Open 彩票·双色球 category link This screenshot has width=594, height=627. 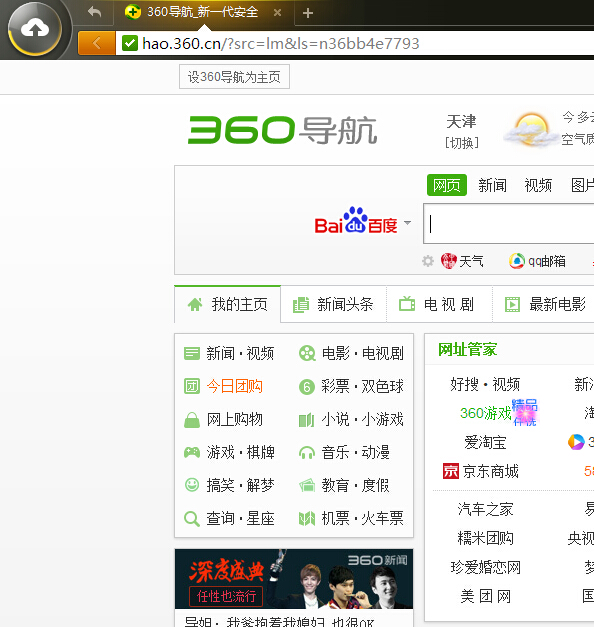point(362,387)
